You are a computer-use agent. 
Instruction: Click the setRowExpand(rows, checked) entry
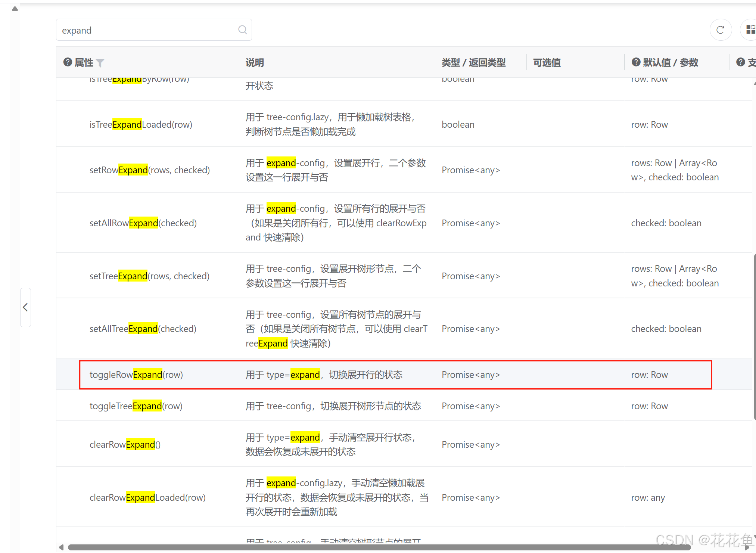tap(149, 170)
